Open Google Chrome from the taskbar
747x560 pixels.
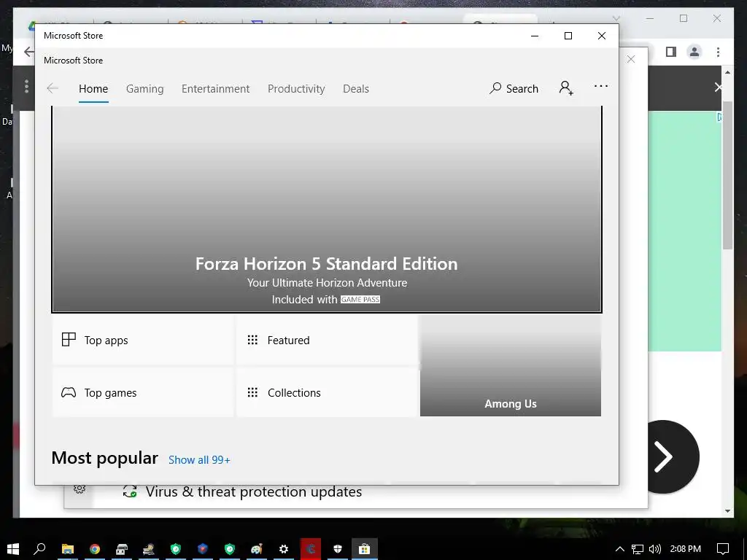tap(95, 549)
